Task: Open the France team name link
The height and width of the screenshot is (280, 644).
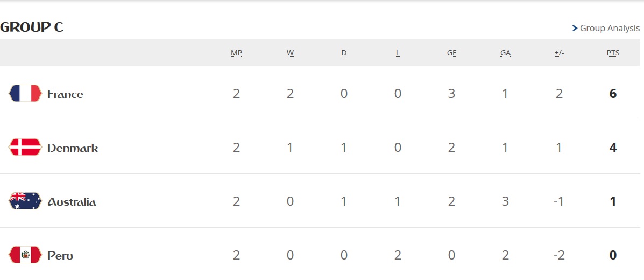Action: click(x=65, y=94)
